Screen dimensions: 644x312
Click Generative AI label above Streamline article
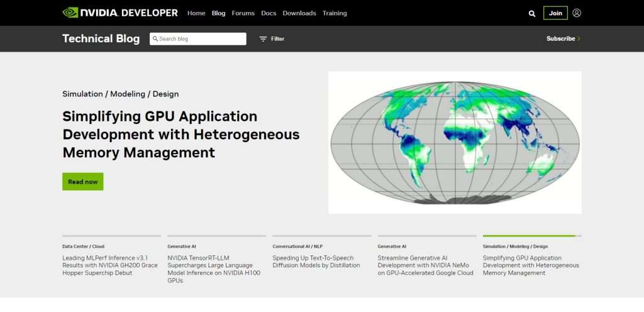[x=392, y=247]
